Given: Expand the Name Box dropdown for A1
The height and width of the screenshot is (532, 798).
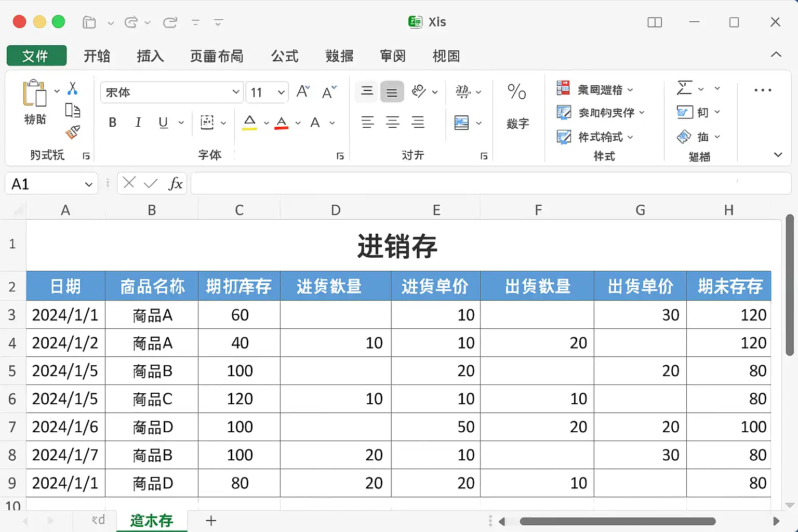Looking at the screenshot, I should tap(88, 184).
